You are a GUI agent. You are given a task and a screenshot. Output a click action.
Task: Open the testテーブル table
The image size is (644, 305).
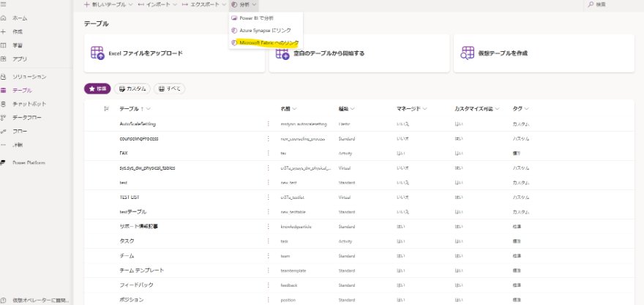pyautogui.click(x=132, y=212)
